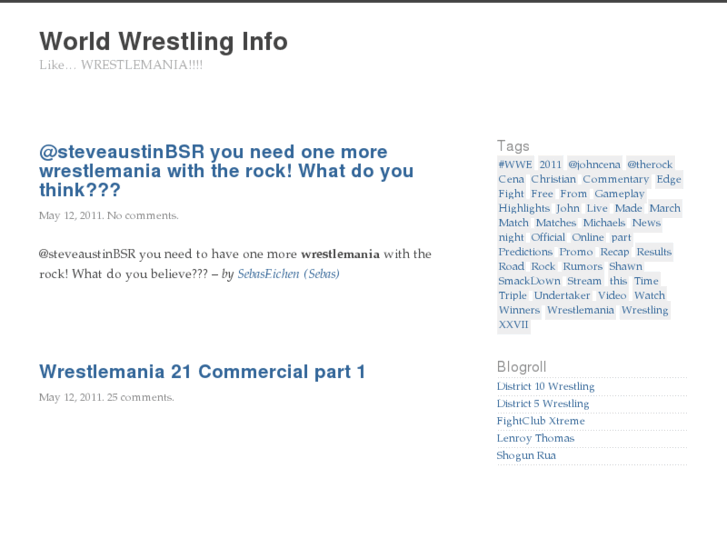Go to the FightClub Xtreme blogroll link
Image resolution: width=727 pixels, height=545 pixels.
(x=540, y=421)
